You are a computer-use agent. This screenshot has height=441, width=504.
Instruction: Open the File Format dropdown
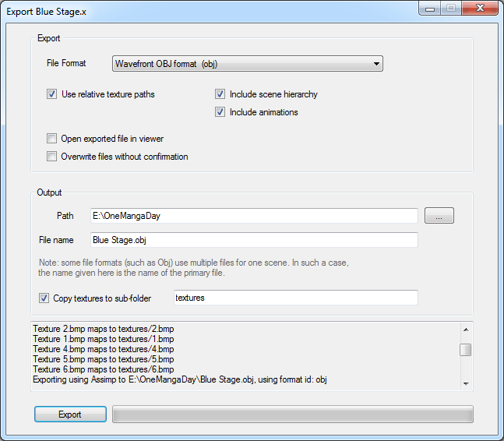point(248,64)
